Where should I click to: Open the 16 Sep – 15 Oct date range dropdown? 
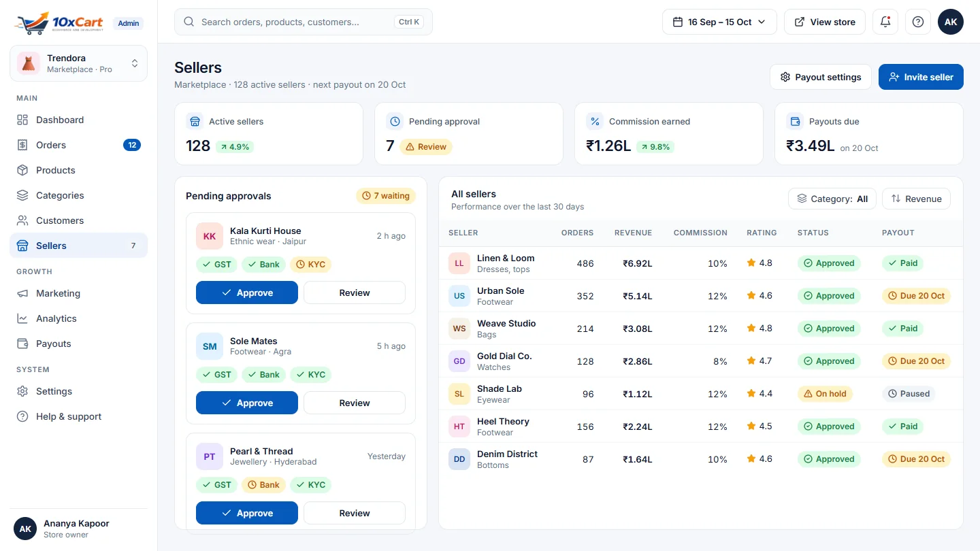[x=719, y=22]
